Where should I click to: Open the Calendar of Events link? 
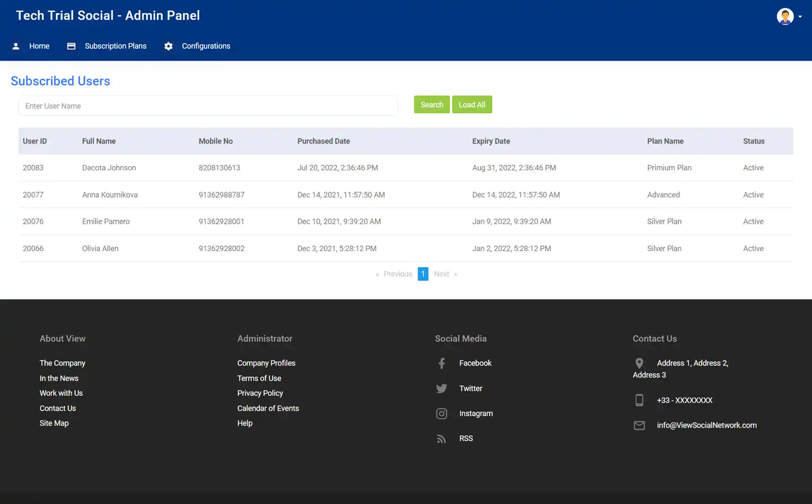(268, 408)
